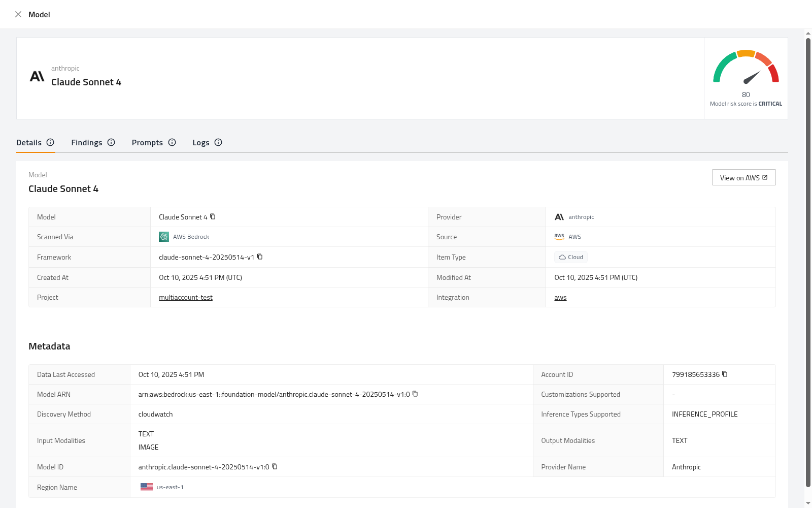Click the View on AWS button
This screenshot has height=508, width=812.
click(x=743, y=177)
